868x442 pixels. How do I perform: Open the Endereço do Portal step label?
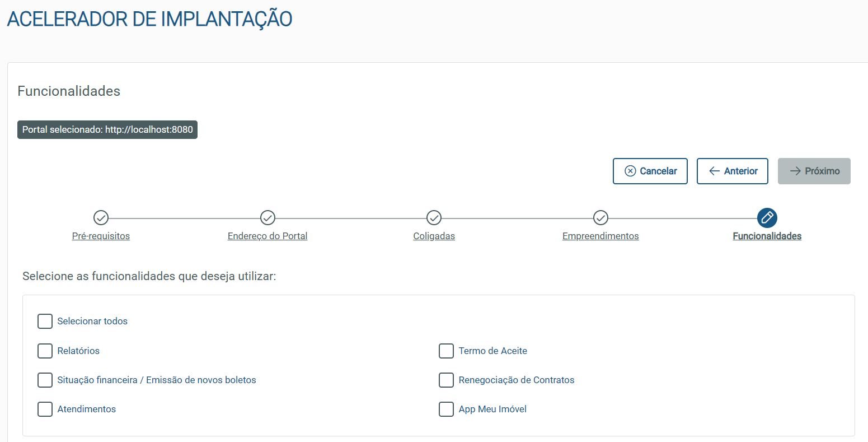coord(268,236)
